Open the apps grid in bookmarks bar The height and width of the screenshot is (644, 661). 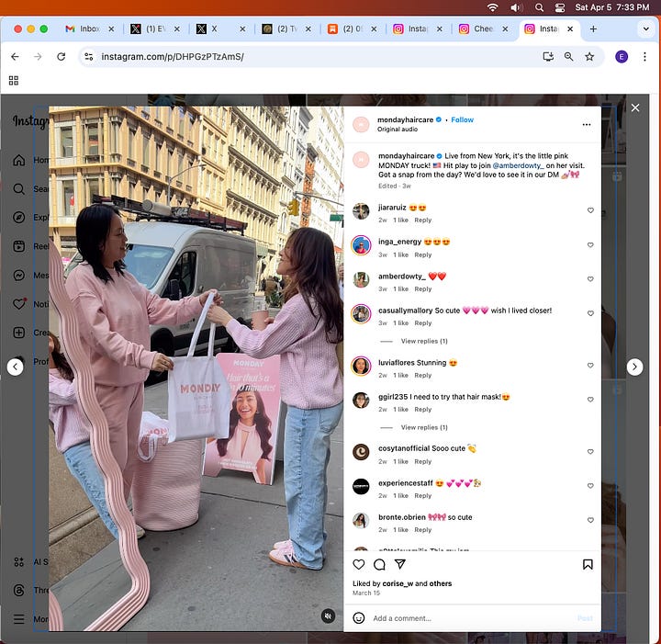click(14, 81)
